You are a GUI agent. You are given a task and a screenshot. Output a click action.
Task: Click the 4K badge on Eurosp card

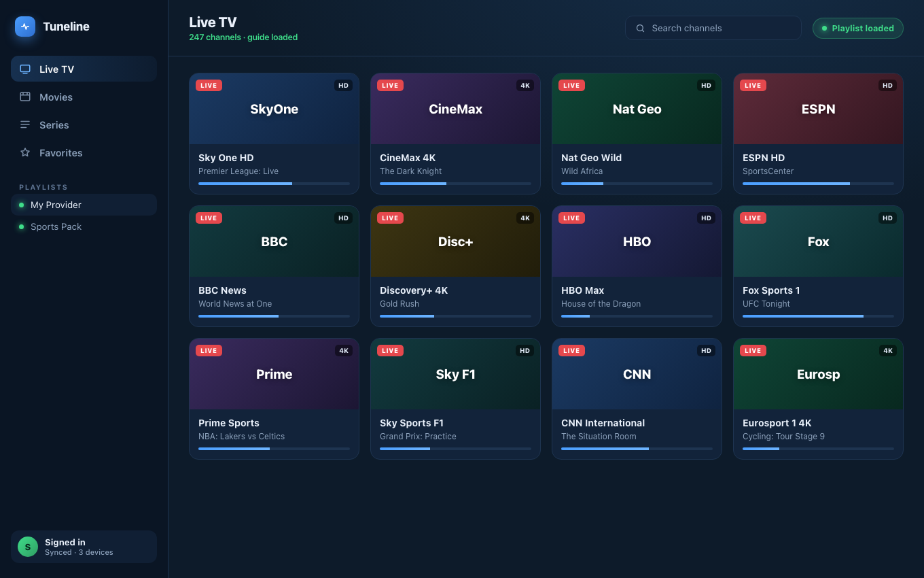888,351
